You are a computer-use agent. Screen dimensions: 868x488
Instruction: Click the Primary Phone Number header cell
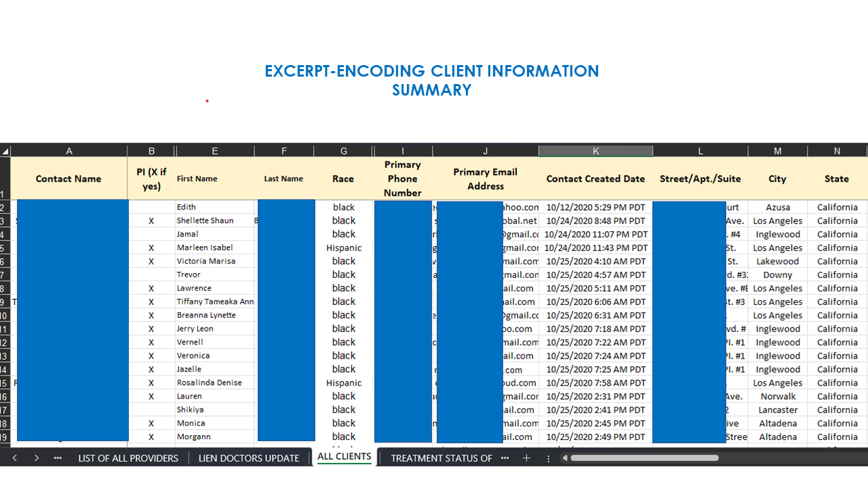click(403, 179)
